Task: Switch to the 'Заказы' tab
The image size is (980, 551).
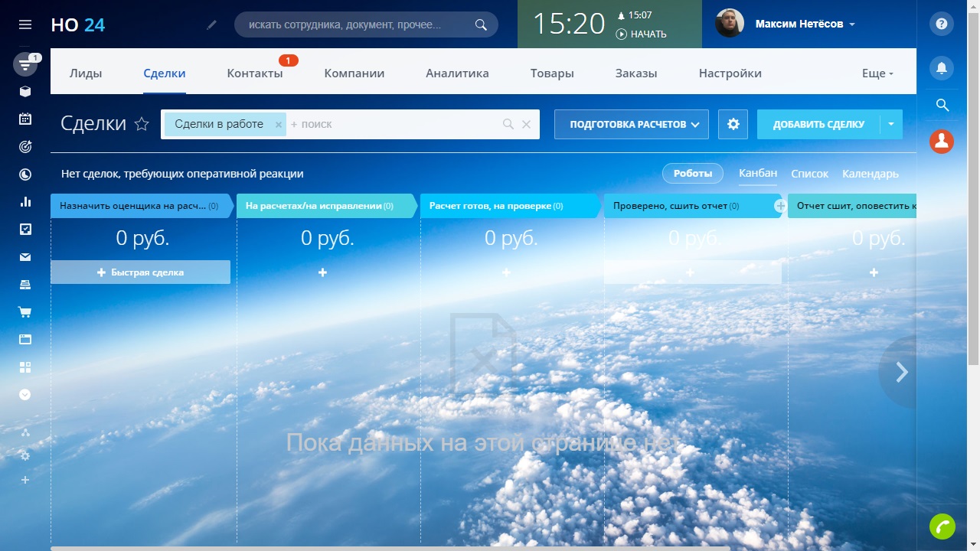Action: tap(636, 73)
